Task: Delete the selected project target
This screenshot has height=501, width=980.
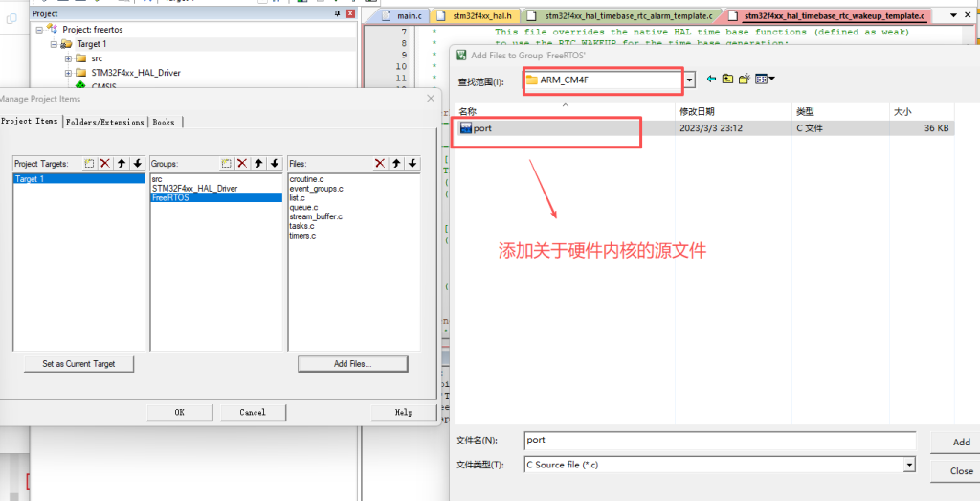Action: point(105,164)
